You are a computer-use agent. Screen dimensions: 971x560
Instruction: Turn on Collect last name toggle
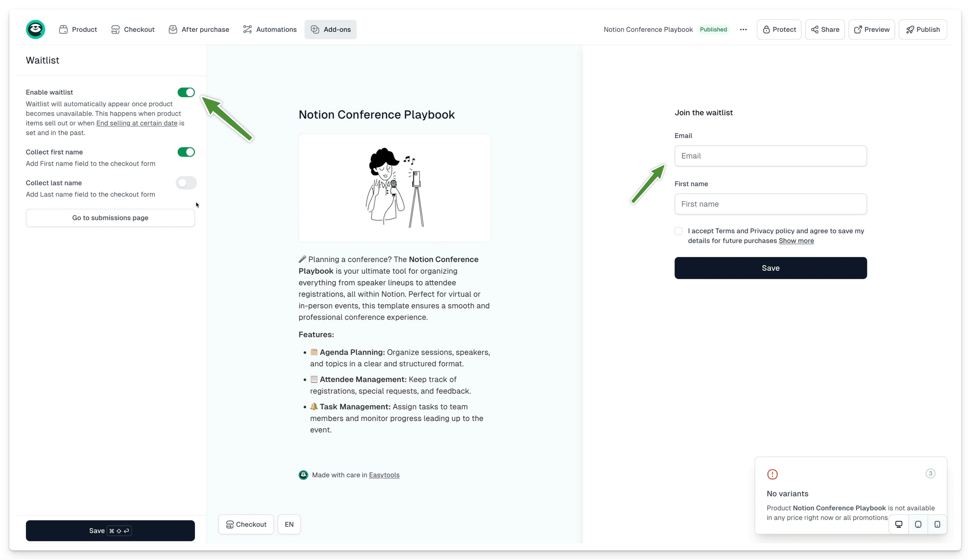pyautogui.click(x=186, y=183)
